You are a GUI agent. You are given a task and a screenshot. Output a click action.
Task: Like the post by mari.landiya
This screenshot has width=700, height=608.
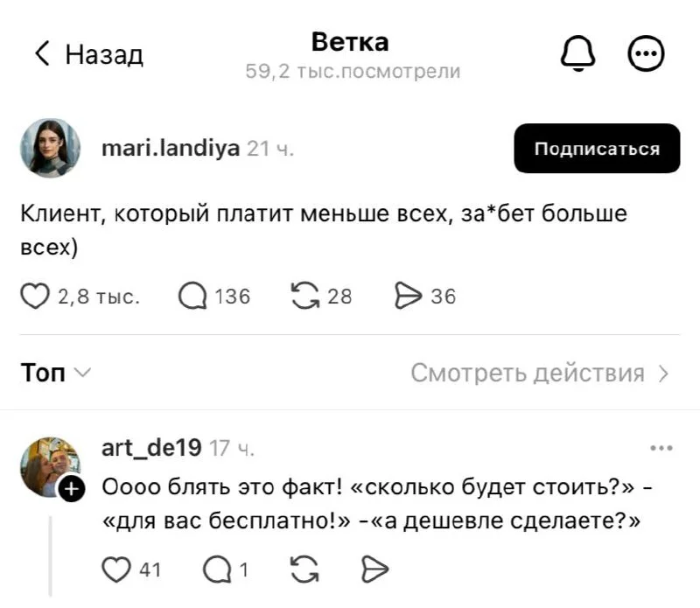(x=35, y=296)
